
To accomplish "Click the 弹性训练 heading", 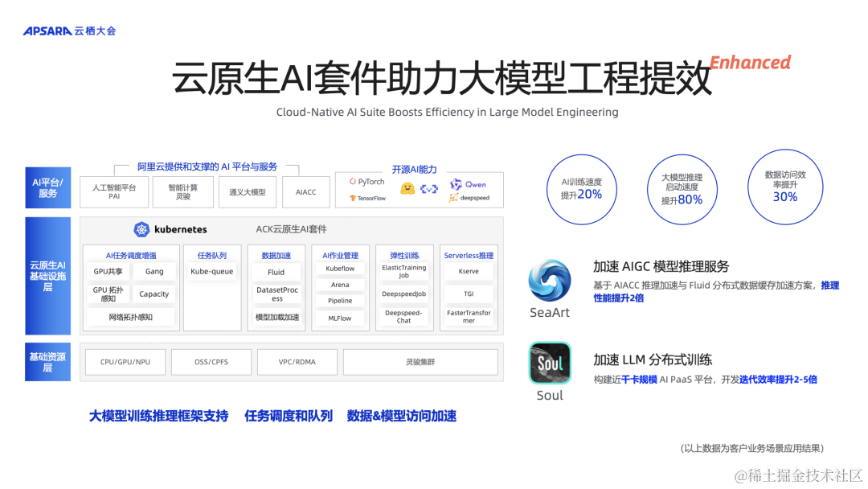I will (404, 255).
